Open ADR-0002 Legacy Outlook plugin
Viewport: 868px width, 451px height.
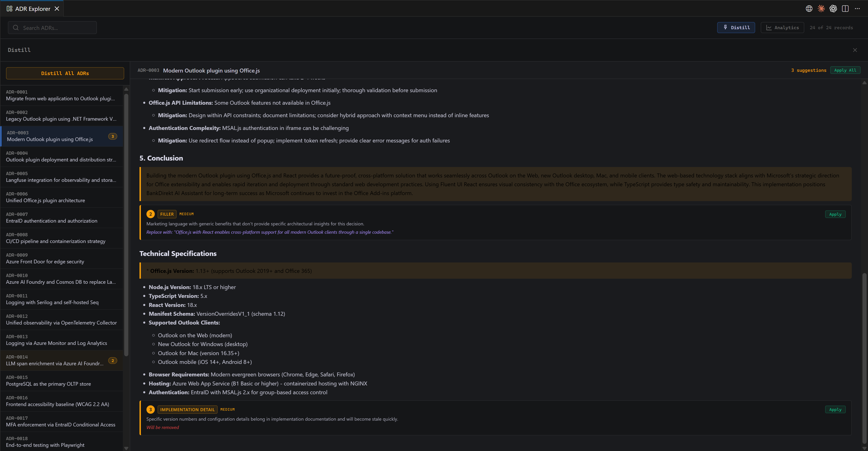point(62,116)
